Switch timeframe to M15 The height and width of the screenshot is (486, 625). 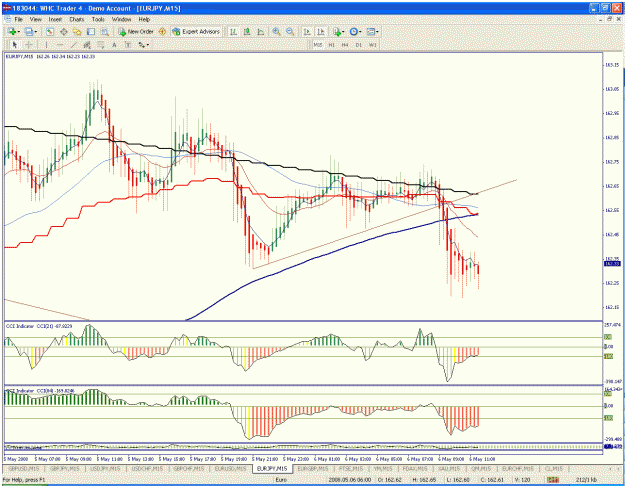[x=318, y=45]
